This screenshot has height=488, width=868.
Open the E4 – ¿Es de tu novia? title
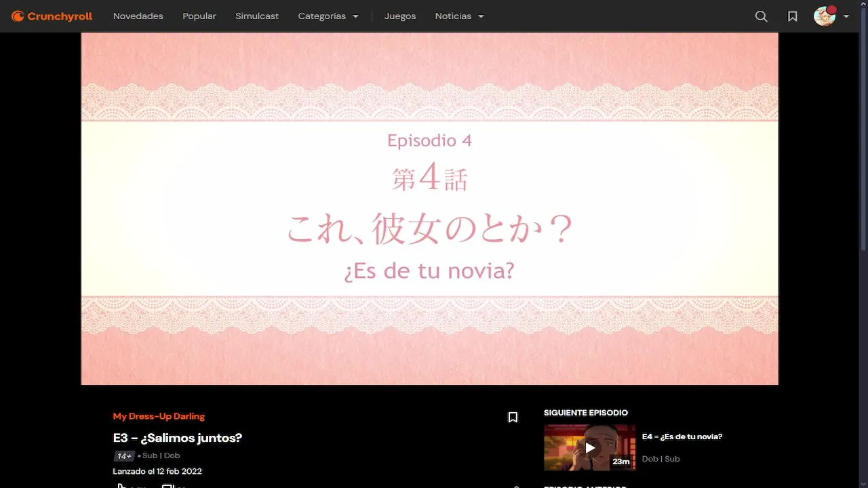682,436
